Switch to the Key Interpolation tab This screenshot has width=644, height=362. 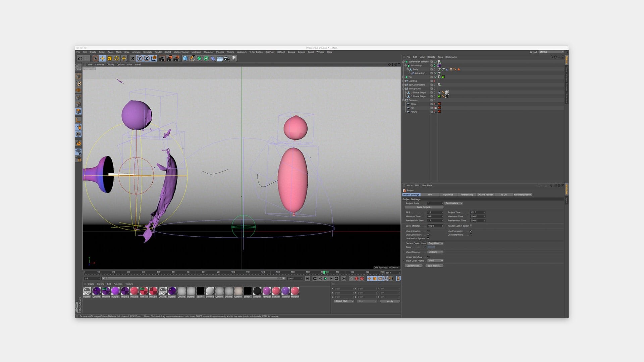pos(522,195)
